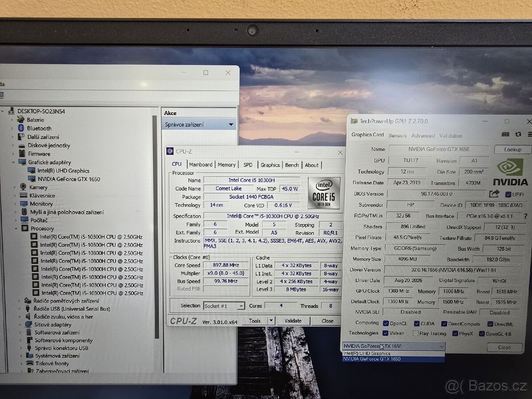Open the Validation tab in GPU-Z
This screenshot has width=532, height=399.
(x=451, y=136)
